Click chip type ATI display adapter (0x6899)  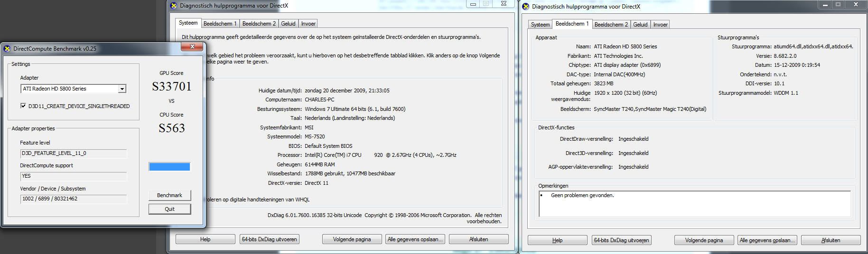pyautogui.click(x=627, y=65)
